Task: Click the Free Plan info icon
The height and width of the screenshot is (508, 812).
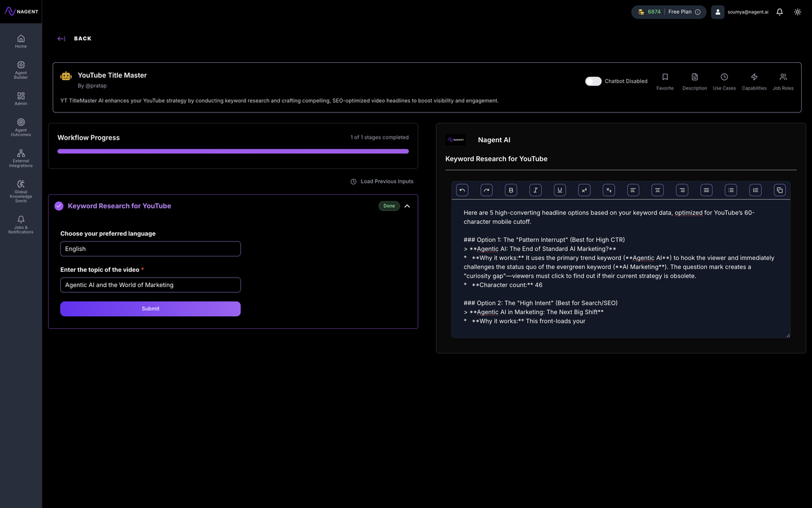Action: click(x=698, y=12)
